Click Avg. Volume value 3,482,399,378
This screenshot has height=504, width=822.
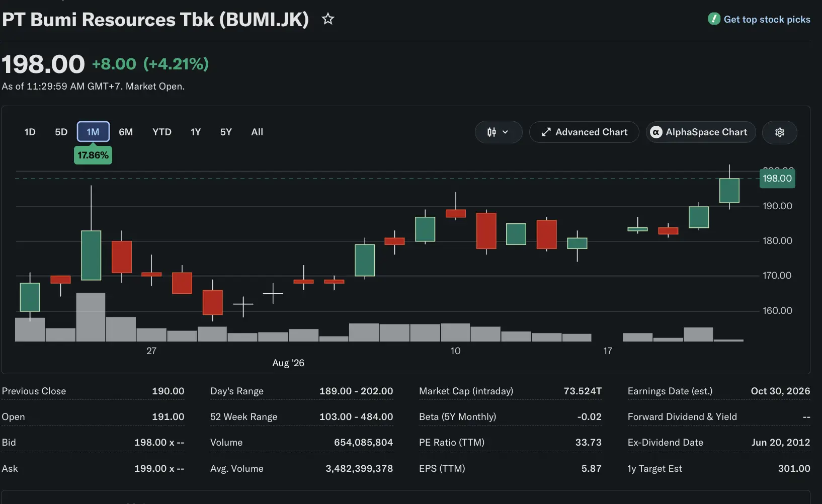(x=359, y=468)
